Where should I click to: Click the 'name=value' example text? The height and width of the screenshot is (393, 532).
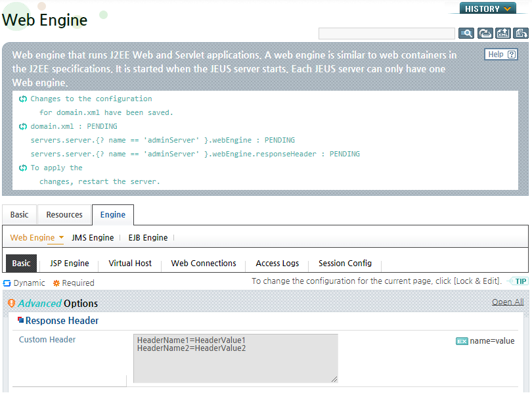click(x=492, y=340)
